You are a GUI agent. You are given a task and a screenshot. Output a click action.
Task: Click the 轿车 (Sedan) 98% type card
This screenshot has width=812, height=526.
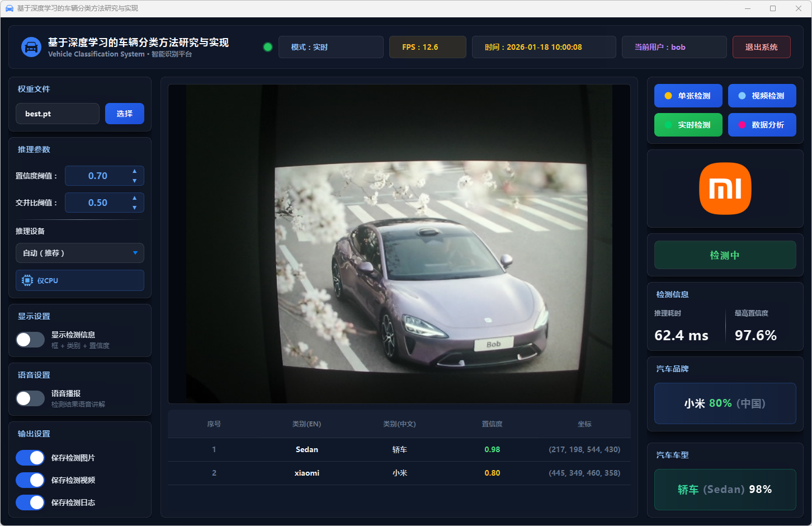[x=725, y=490]
